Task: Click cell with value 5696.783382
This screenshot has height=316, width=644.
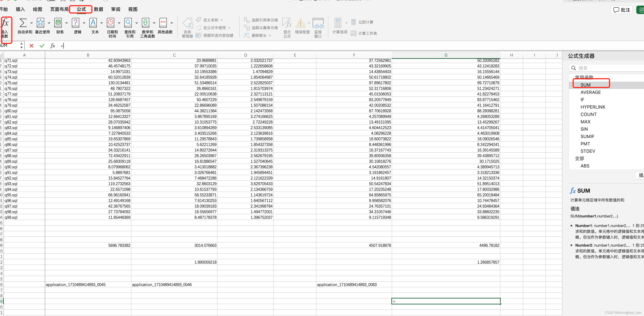Action: 88,245
